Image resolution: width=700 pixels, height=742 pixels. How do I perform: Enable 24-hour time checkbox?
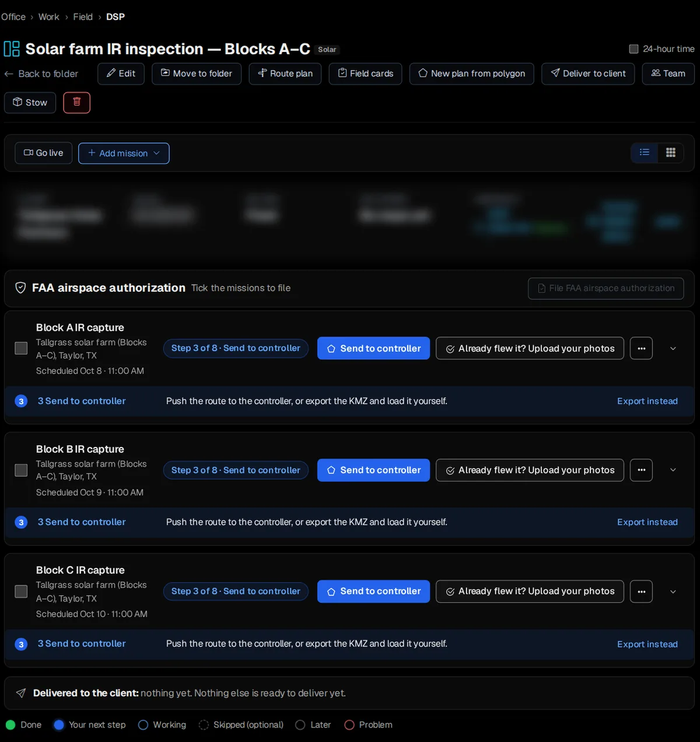tap(633, 49)
